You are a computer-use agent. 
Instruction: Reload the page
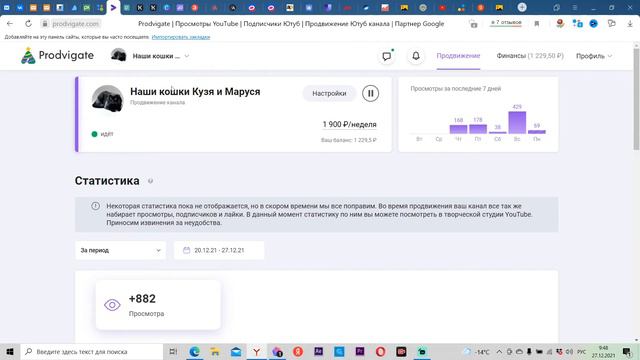tap(28, 24)
